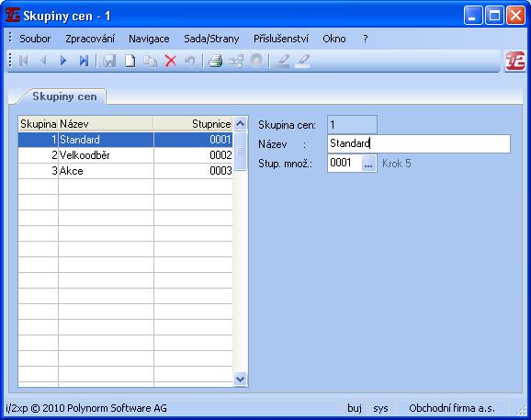Go to the first record icon
Image resolution: width=531 pixels, height=420 pixels.
point(23,61)
